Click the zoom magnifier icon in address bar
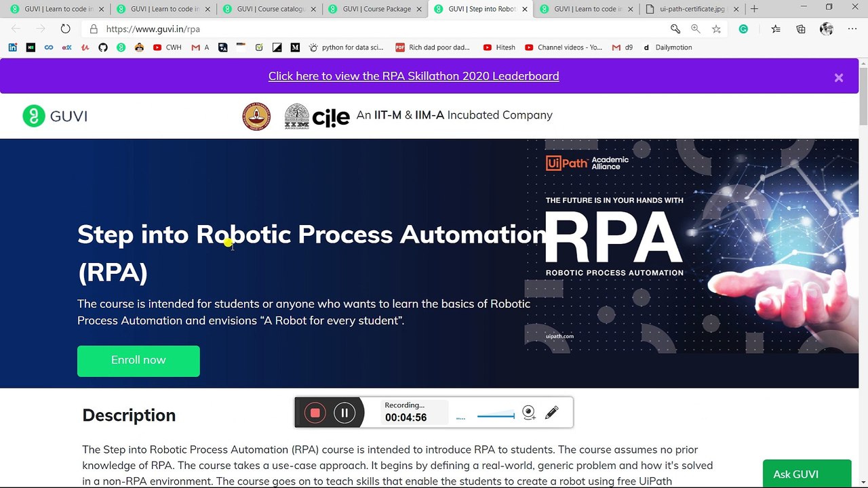Viewport: 868px width, 488px height. [x=696, y=28]
